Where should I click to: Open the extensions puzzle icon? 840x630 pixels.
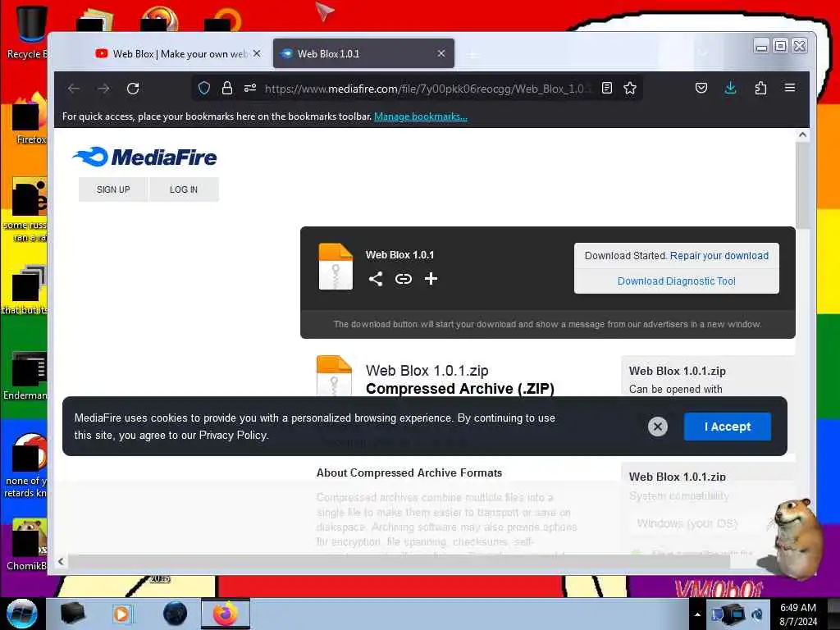click(x=760, y=89)
